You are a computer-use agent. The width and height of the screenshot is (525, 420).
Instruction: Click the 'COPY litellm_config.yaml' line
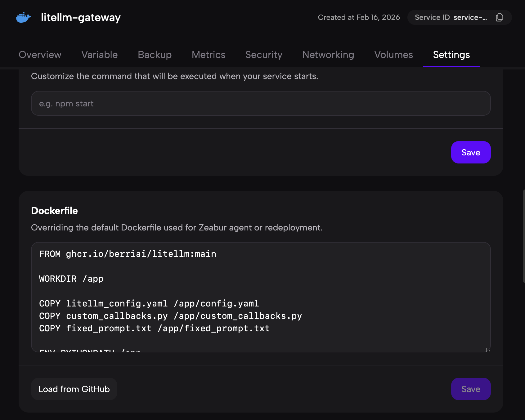pyautogui.click(x=149, y=303)
